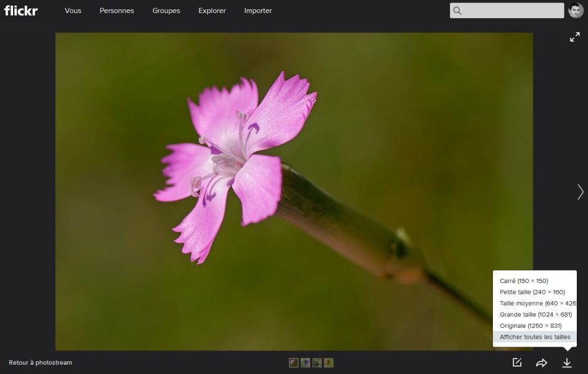Open the Groupes menu
The width and height of the screenshot is (588, 374).
tap(166, 11)
